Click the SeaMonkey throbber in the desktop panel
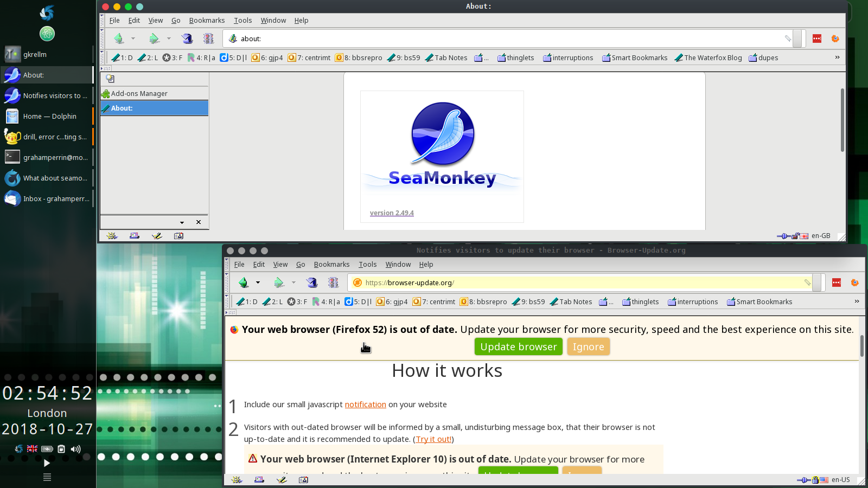868x488 pixels. 47,13
